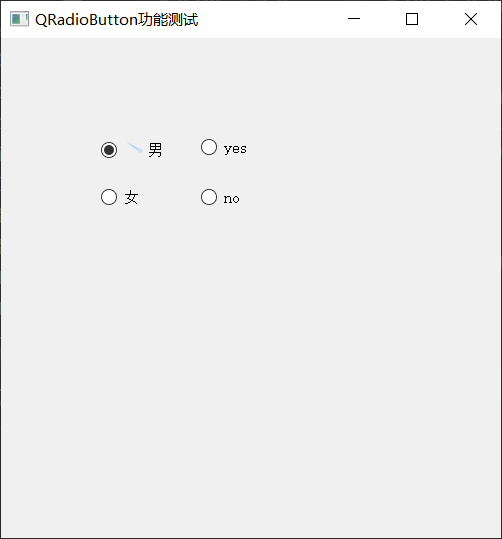
Task: Choose the yes radio button circle
Action: [x=209, y=147]
